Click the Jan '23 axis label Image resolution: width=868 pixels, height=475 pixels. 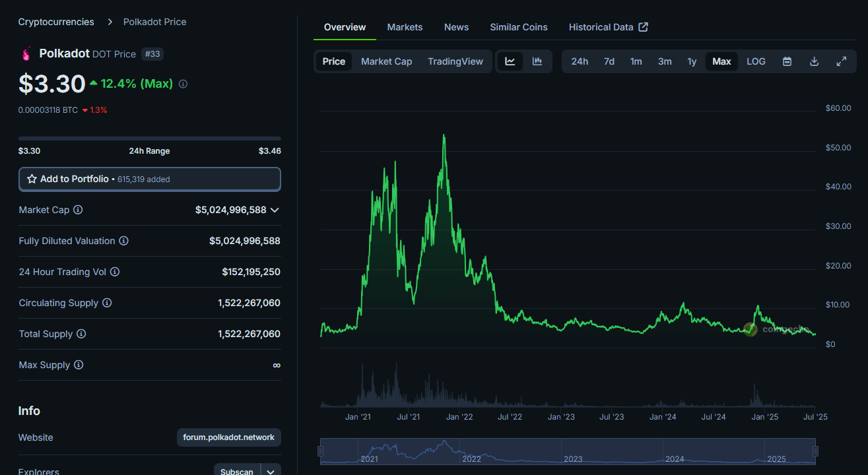tap(561, 417)
